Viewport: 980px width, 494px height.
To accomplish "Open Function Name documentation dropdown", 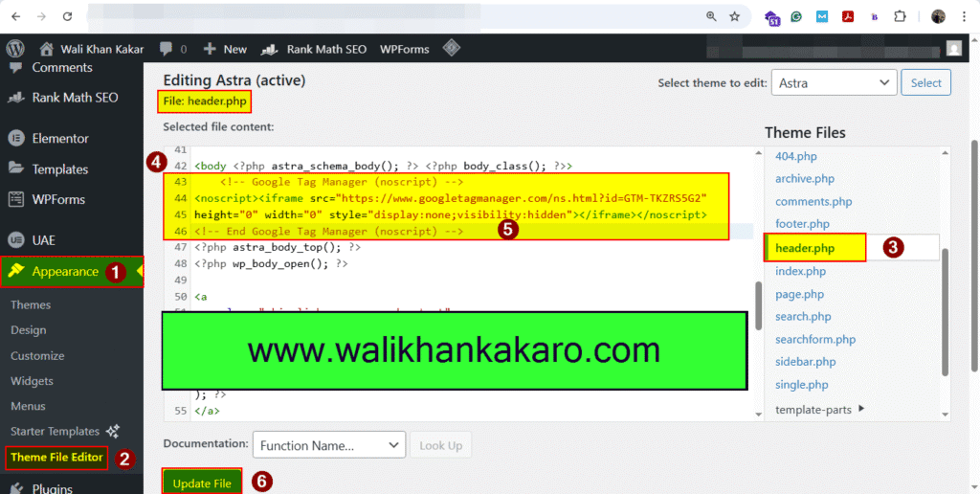I will 329,446.
